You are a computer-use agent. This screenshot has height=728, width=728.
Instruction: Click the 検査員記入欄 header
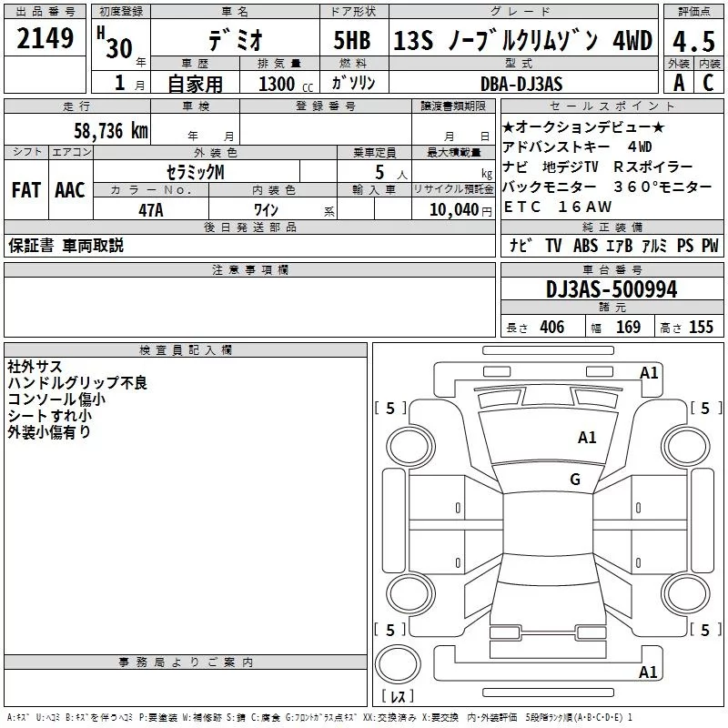pyautogui.click(x=186, y=350)
